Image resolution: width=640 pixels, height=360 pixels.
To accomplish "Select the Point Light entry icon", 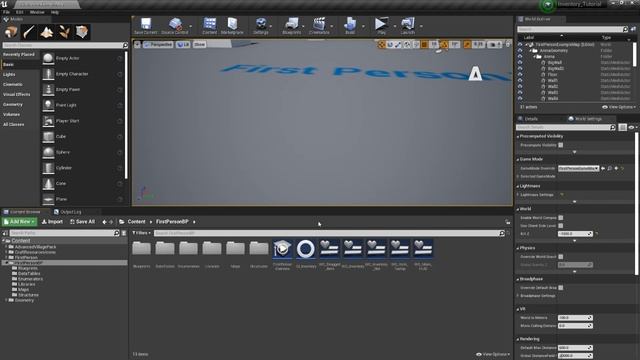I will tap(48, 105).
